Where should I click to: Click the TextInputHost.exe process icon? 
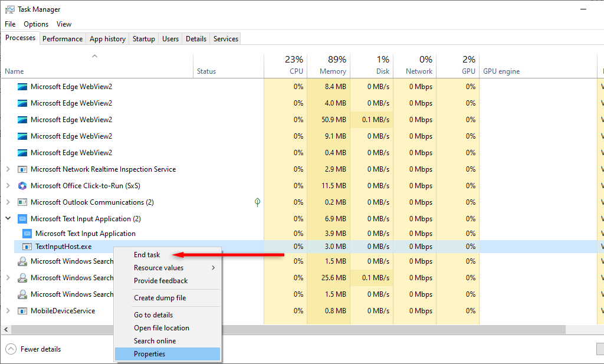(x=27, y=247)
